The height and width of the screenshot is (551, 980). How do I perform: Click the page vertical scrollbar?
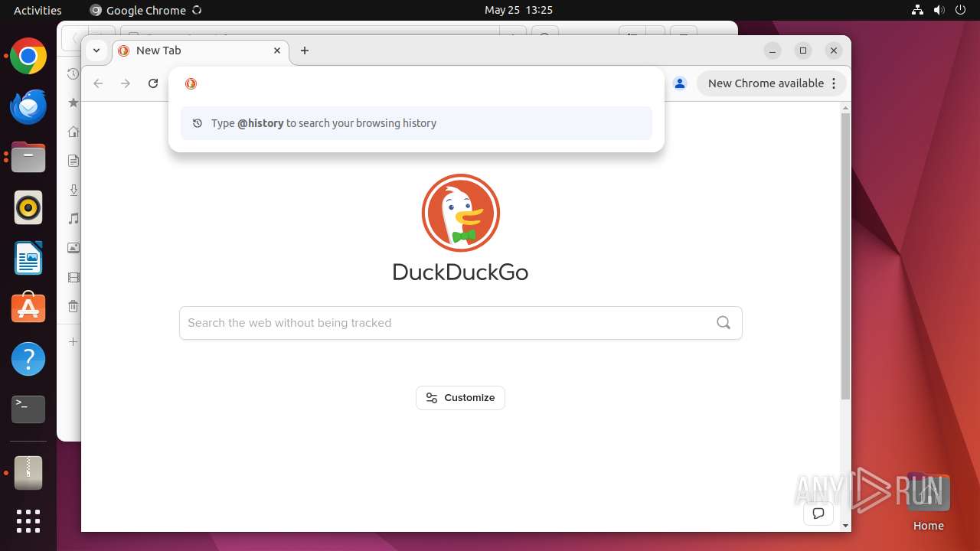point(845,256)
